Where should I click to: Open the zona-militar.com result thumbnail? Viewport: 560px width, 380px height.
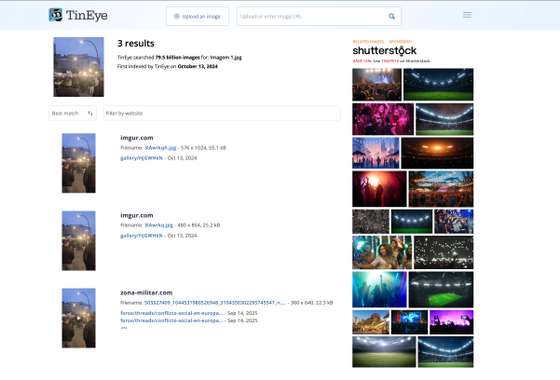[79, 318]
